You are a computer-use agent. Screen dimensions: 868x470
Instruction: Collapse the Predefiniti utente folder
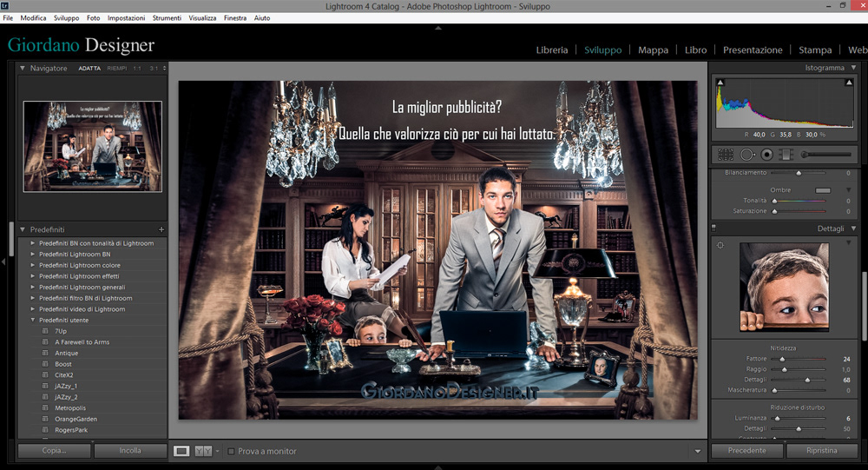coord(33,321)
